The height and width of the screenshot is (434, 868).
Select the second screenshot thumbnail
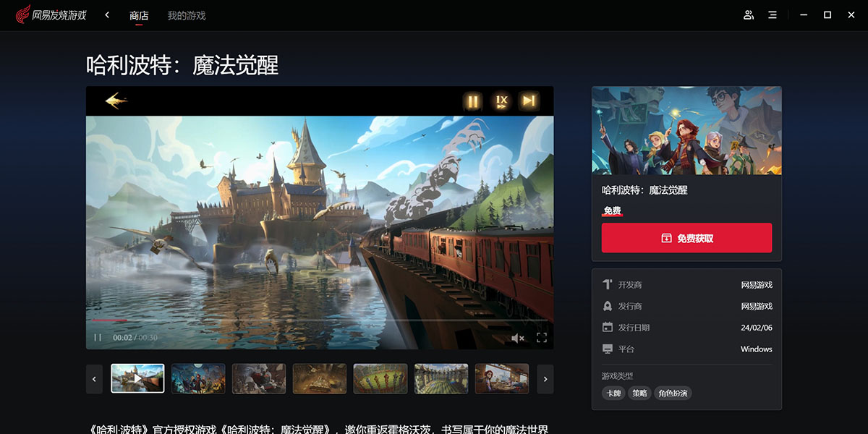coord(198,378)
